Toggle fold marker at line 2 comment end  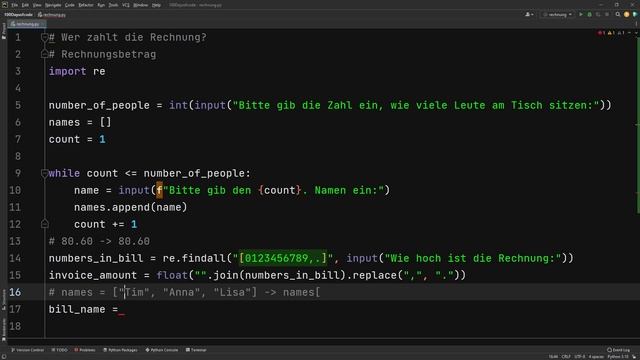[44, 54]
